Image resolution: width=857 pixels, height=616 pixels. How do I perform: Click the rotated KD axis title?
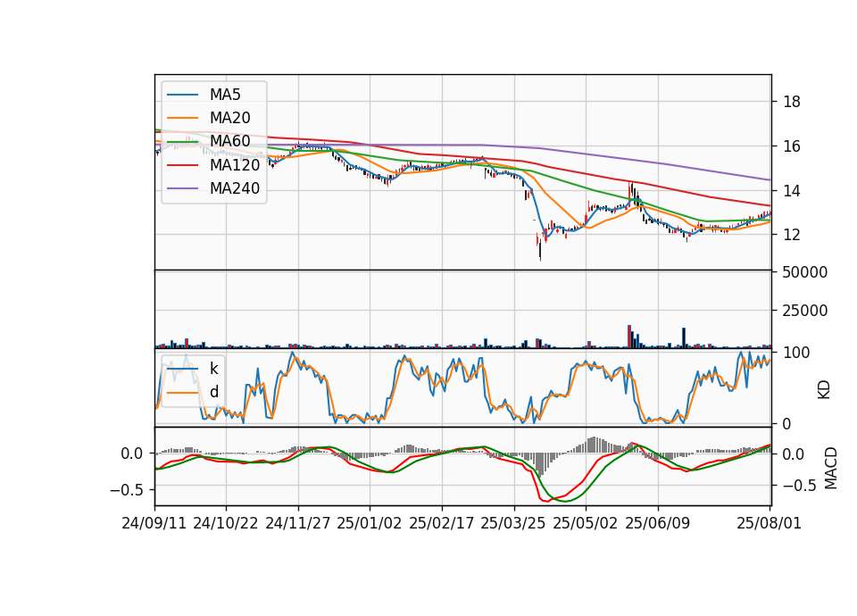824,389
